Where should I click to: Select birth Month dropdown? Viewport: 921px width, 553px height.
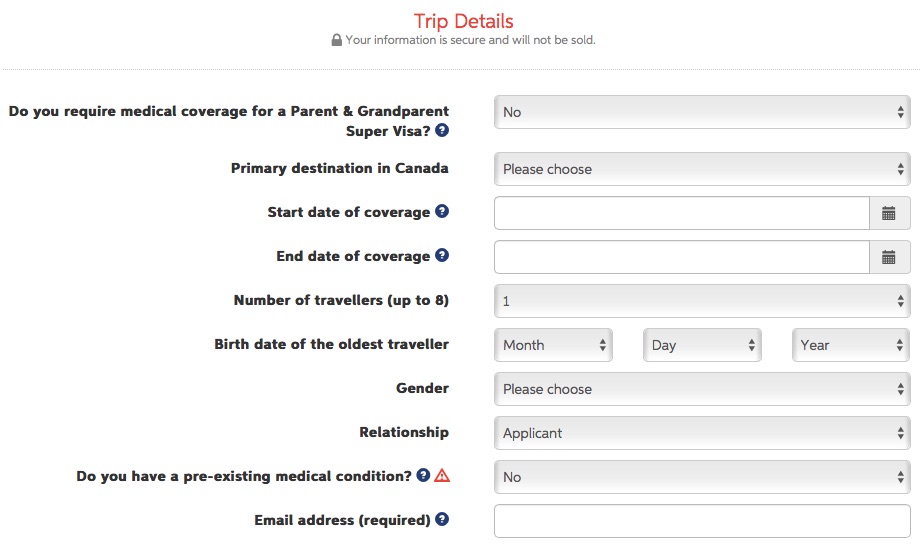553,345
